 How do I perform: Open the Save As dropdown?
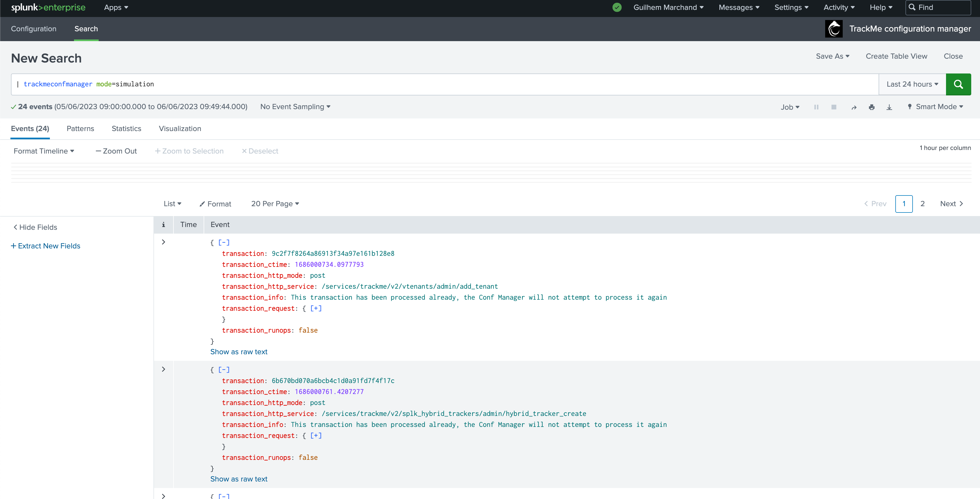point(832,56)
